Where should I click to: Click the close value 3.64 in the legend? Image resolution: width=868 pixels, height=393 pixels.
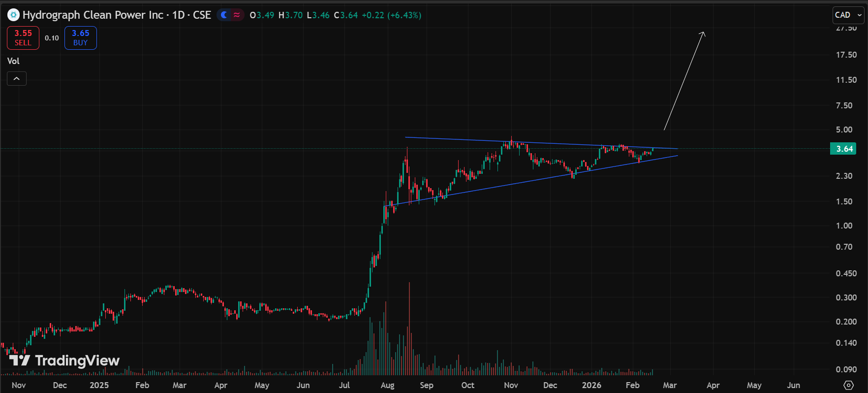(x=349, y=15)
